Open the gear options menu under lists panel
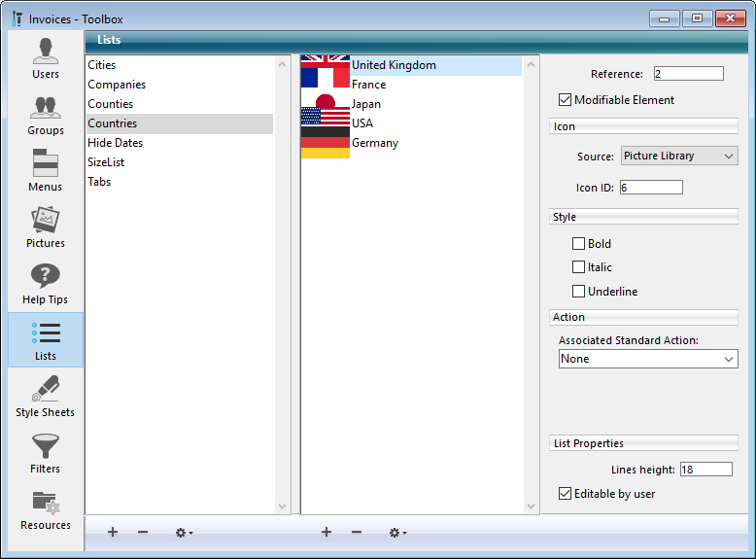Image resolution: width=756 pixels, height=559 pixels. pyautogui.click(x=183, y=533)
